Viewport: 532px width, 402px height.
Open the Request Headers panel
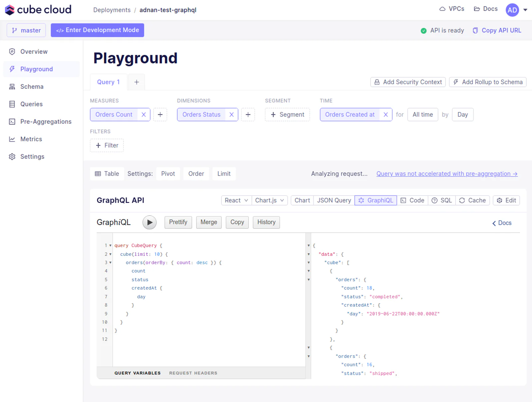pos(193,373)
